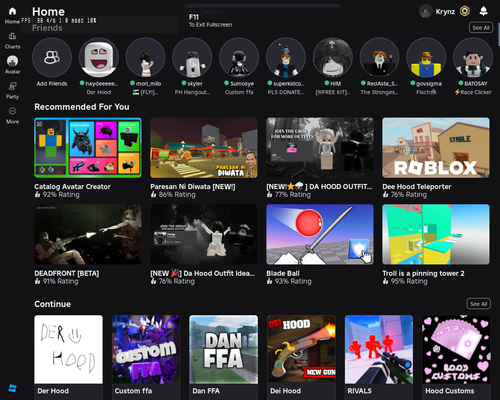The image size is (500, 400).
Task: Click the Paresan Ni Diwata [NEW!] title
Action: [193, 187]
